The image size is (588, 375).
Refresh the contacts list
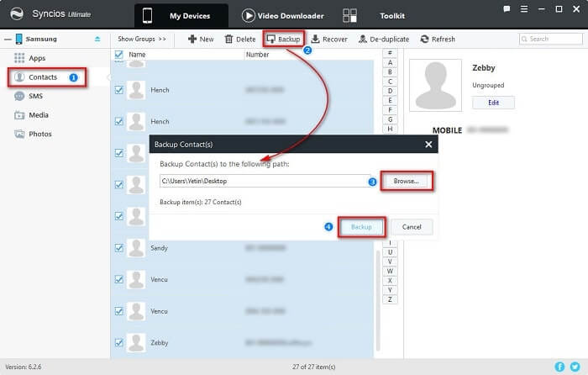point(438,39)
